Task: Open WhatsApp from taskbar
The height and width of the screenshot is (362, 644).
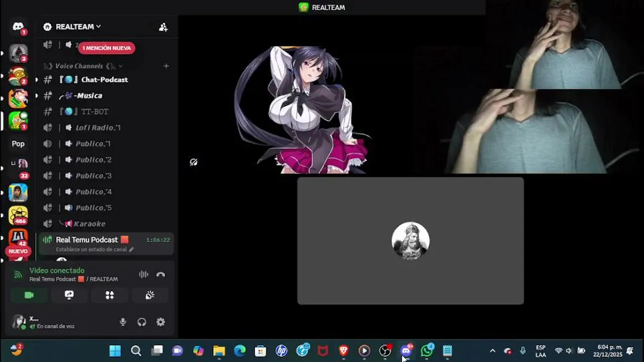Action: [427, 351]
